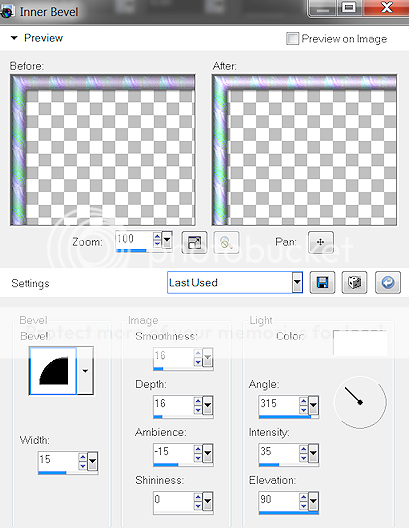Click inside the Width input field
The height and width of the screenshot is (528, 409).
(x=58, y=460)
